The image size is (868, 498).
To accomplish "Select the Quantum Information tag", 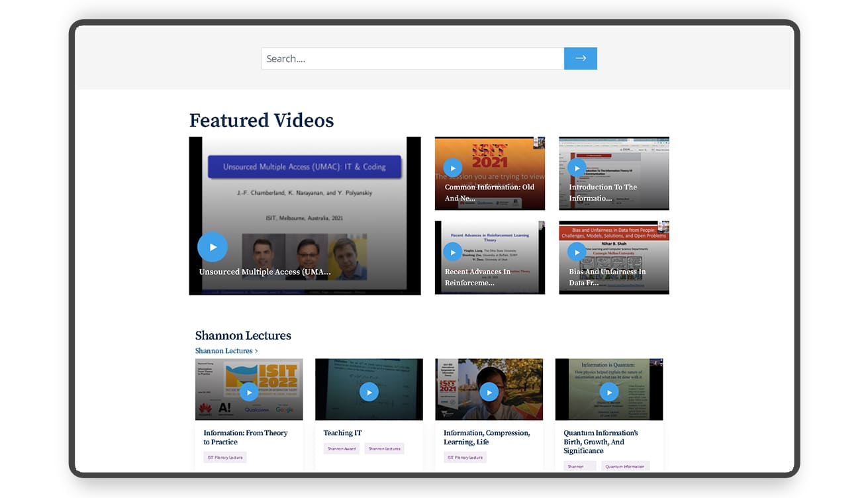I will tap(626, 466).
